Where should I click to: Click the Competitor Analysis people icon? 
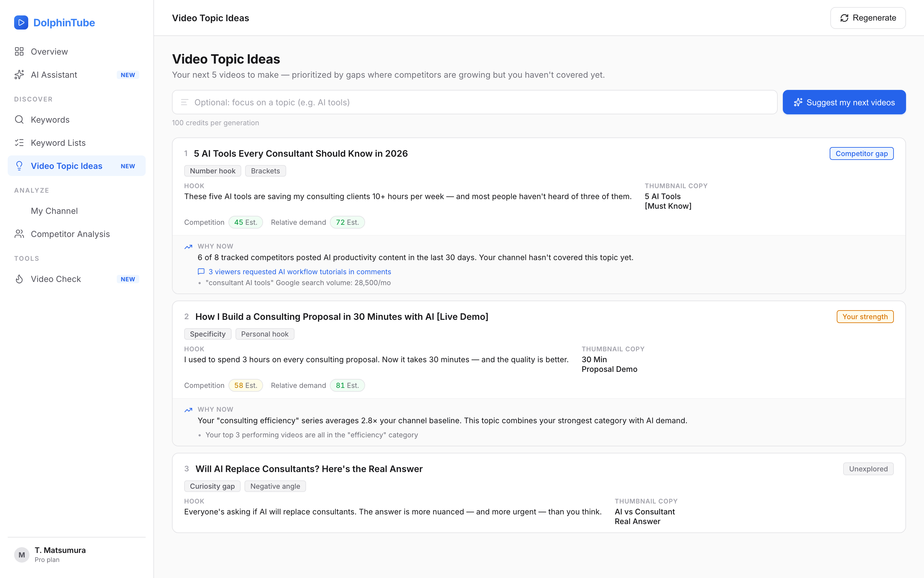(19, 234)
